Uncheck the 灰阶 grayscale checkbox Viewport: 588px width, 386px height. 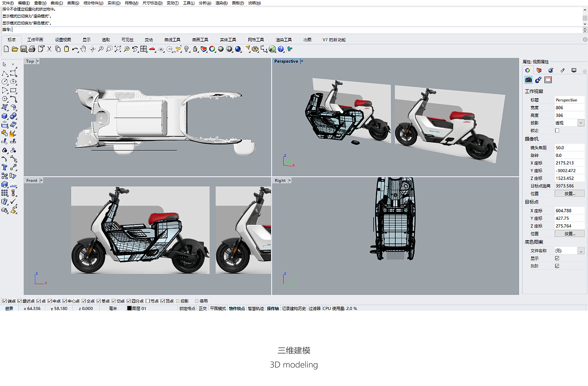(557, 266)
